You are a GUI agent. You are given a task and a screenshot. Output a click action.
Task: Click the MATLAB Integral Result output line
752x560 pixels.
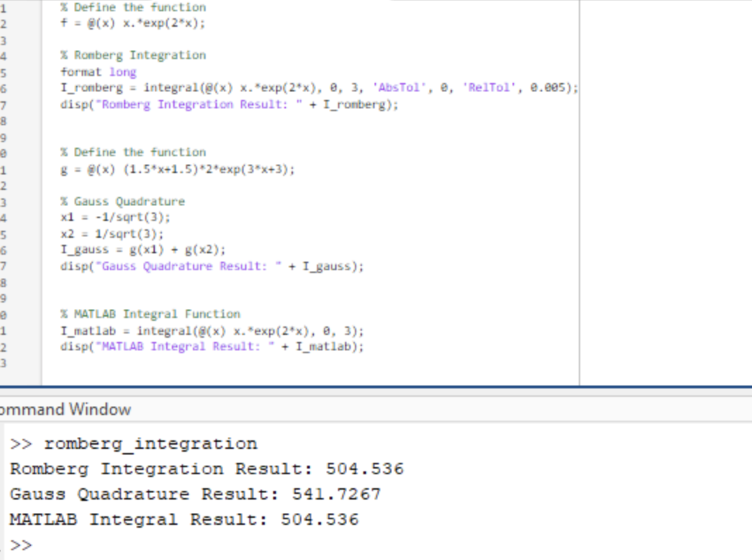pos(183,519)
